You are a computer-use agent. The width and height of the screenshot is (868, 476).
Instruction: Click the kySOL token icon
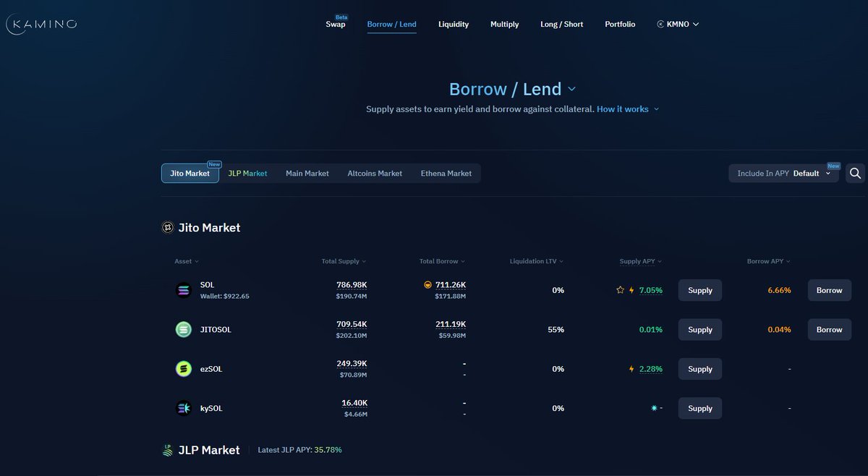pos(184,408)
